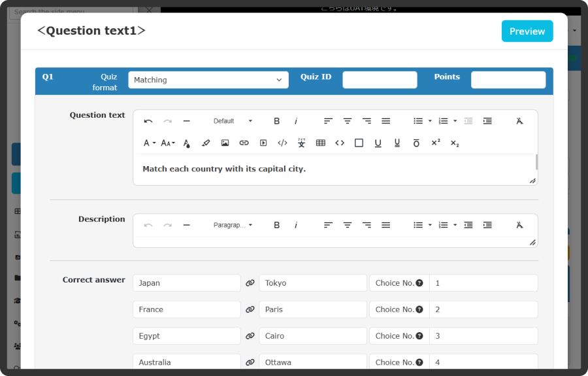Clear formatting in Question text editor
This screenshot has height=376, width=588.
(519, 121)
